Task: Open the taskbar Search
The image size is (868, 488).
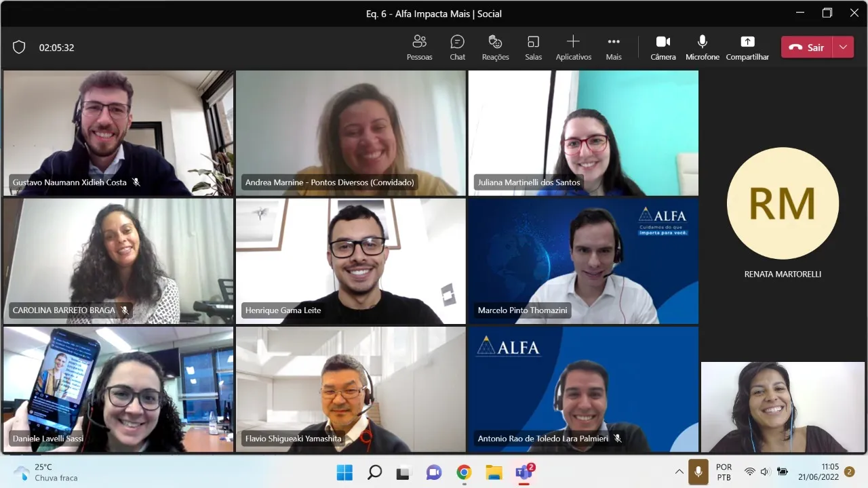Action: click(374, 472)
